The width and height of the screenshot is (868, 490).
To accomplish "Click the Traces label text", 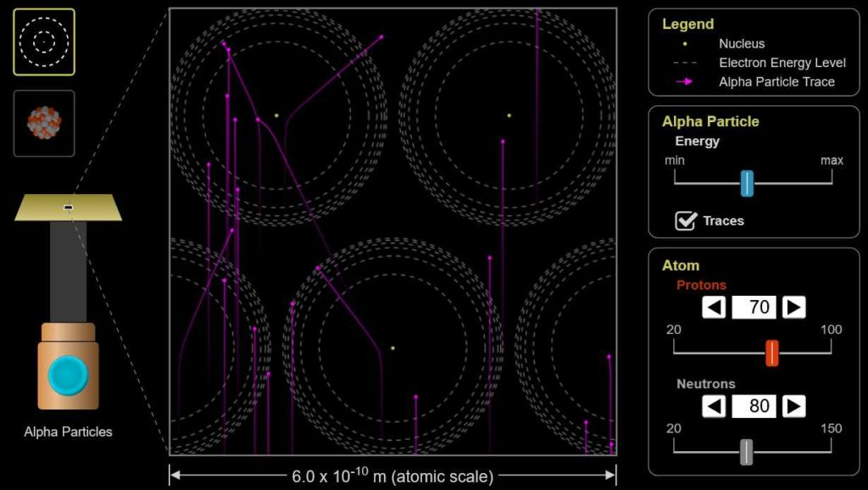I will tap(723, 220).
